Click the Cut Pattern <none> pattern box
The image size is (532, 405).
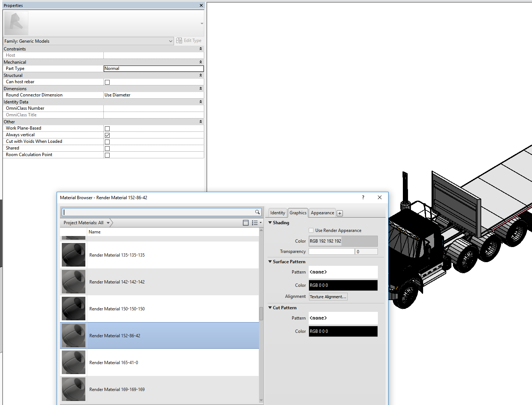tap(343, 318)
